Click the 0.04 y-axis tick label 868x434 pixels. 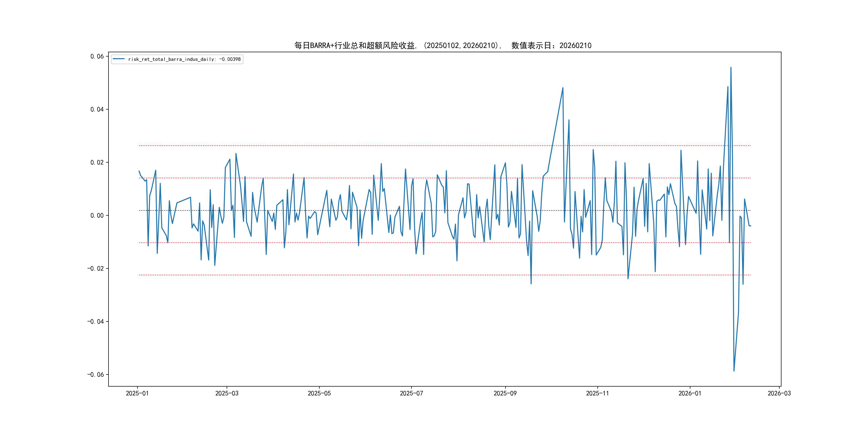pyautogui.click(x=97, y=109)
